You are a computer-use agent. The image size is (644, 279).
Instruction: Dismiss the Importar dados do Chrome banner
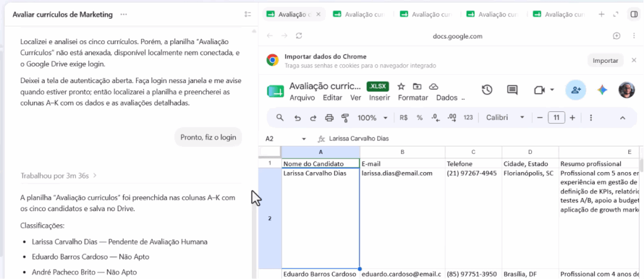[x=634, y=60]
